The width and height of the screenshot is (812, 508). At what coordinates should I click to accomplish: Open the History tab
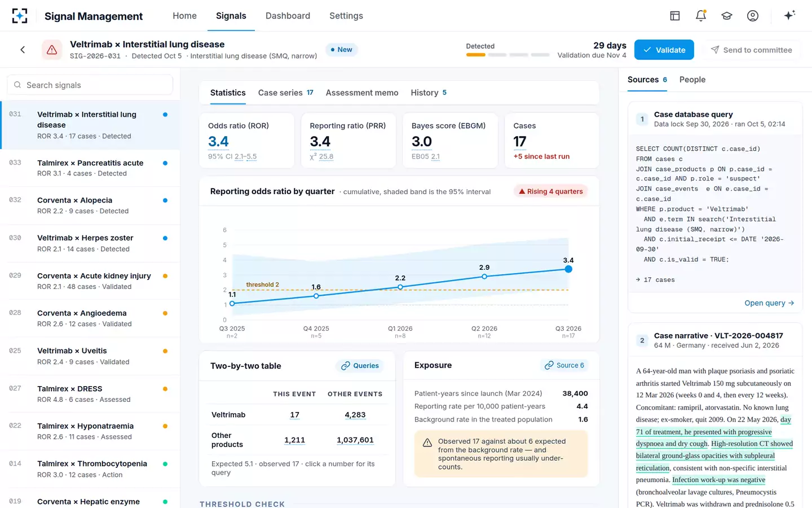[429, 93]
